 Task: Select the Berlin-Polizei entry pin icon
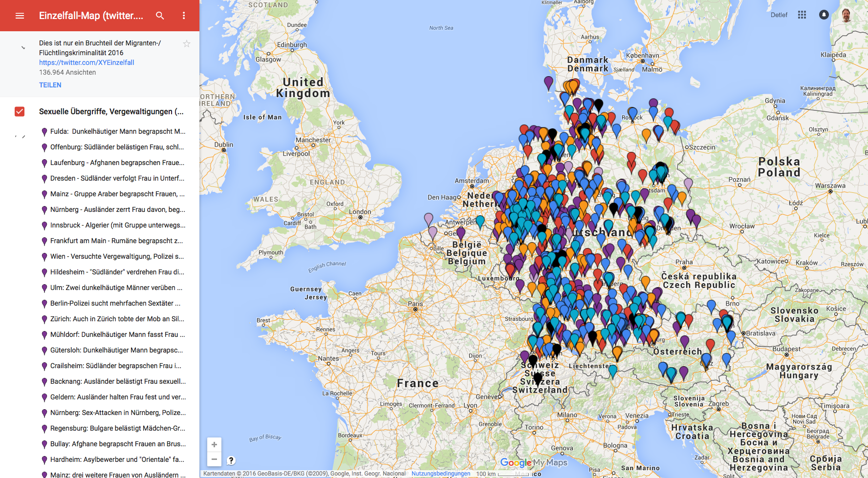(x=44, y=304)
